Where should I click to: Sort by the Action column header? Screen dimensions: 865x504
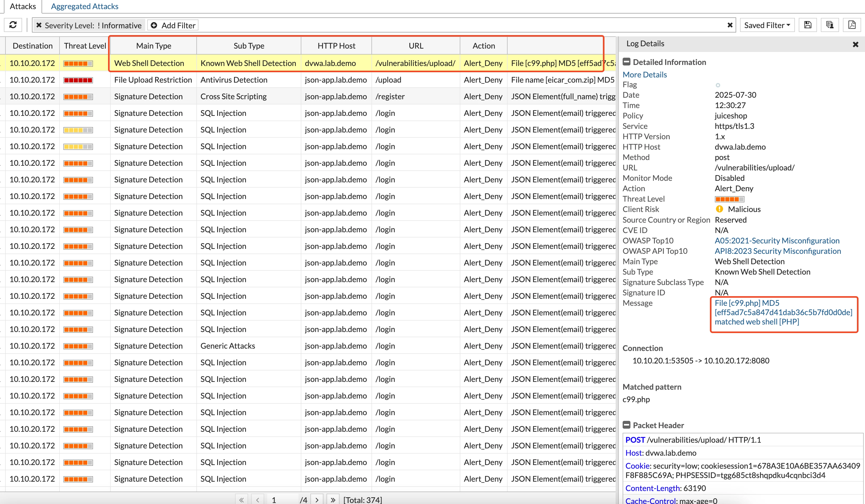(484, 46)
